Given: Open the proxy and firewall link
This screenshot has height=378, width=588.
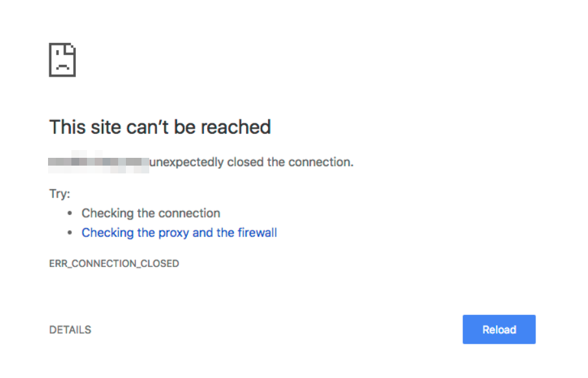Looking at the screenshot, I should pos(179,233).
